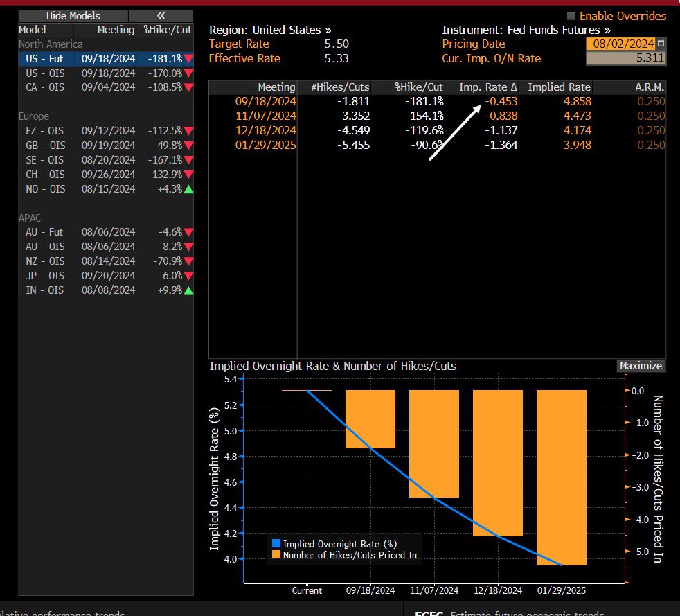Click the red down arrow beside US - OIS

pos(188,73)
